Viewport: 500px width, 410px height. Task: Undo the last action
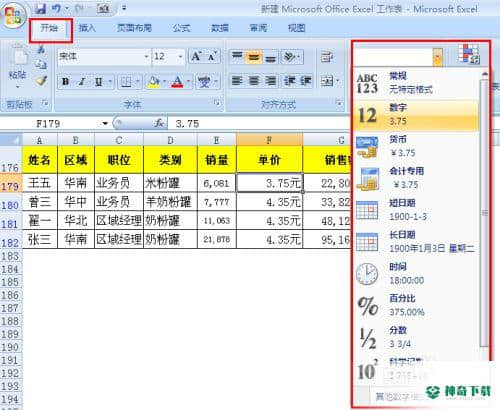56,8
